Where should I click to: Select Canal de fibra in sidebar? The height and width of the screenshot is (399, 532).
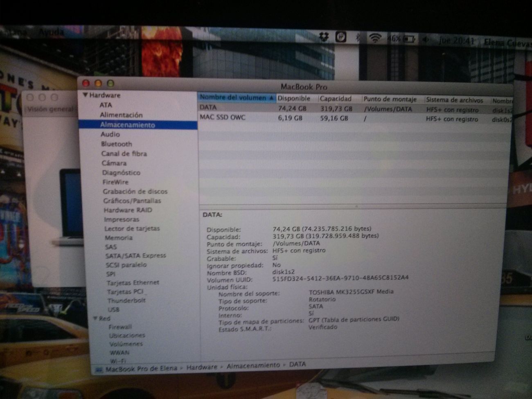point(124,153)
